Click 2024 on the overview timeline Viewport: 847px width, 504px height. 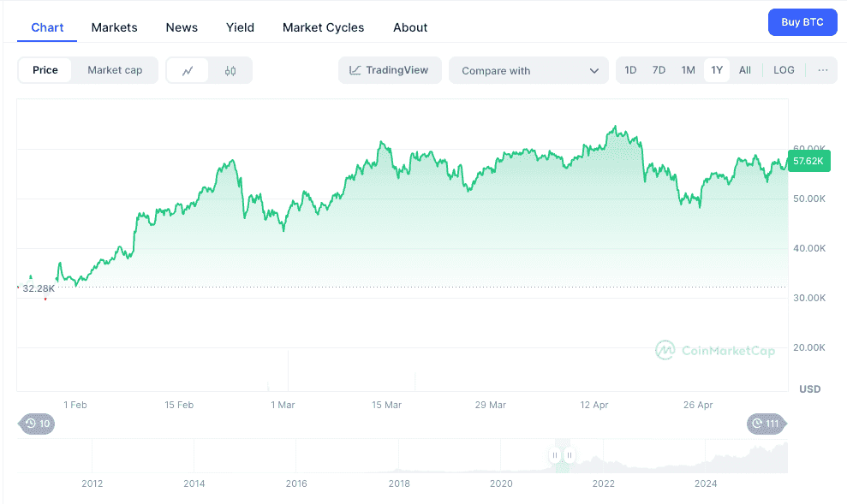point(706,483)
